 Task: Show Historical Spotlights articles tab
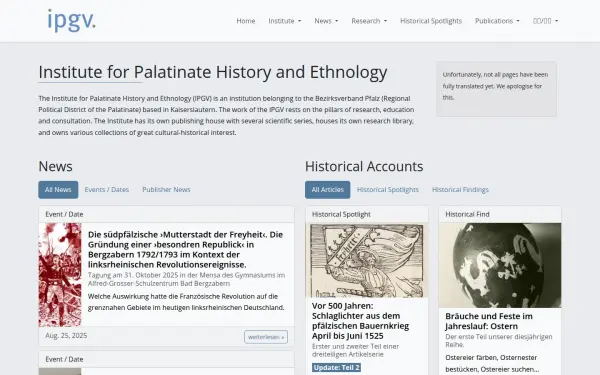click(388, 190)
